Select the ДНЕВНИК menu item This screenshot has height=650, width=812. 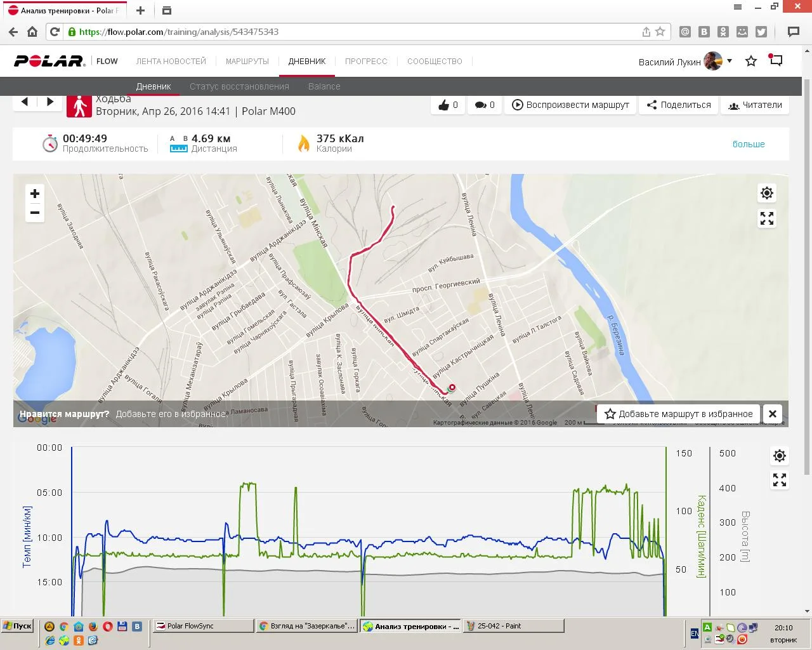(307, 62)
